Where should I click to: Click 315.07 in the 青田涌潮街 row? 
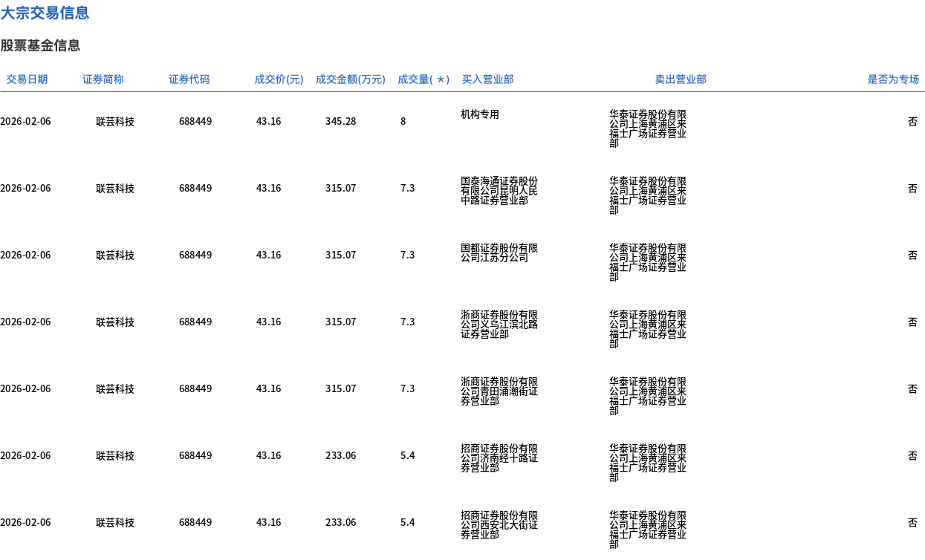point(340,388)
